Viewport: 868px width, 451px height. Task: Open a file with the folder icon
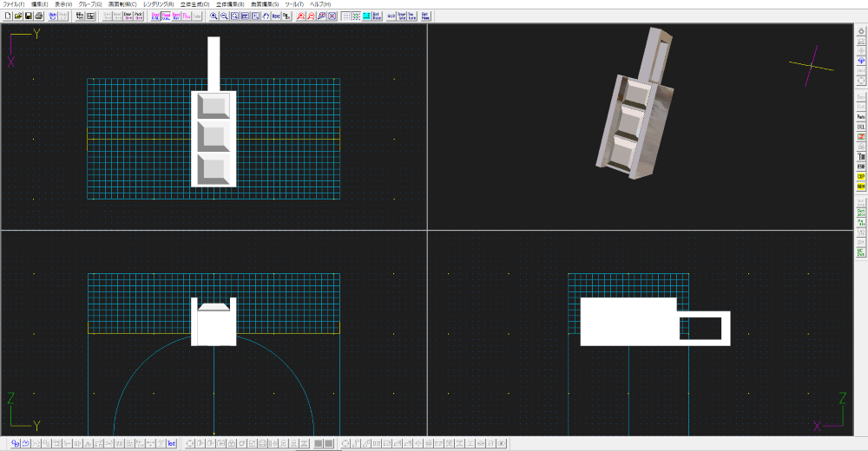click(x=18, y=16)
